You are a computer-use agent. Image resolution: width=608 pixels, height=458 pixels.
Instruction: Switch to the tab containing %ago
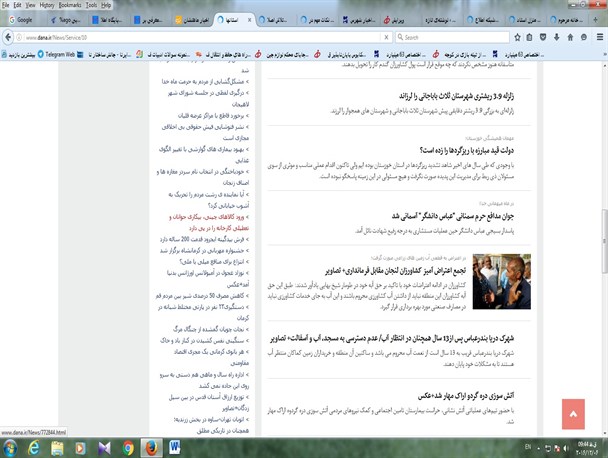point(66,20)
